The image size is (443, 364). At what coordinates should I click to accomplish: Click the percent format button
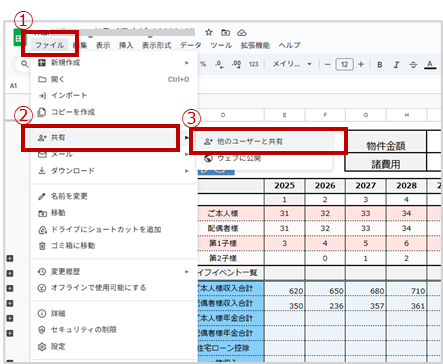pos(203,64)
